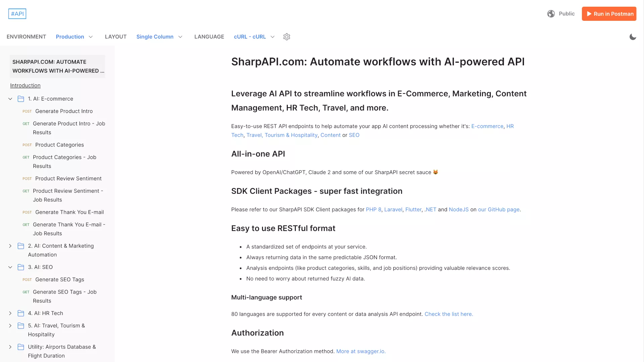Open the 'our GitHub page' link
Screen dimensions: 644x362
click(x=498, y=209)
